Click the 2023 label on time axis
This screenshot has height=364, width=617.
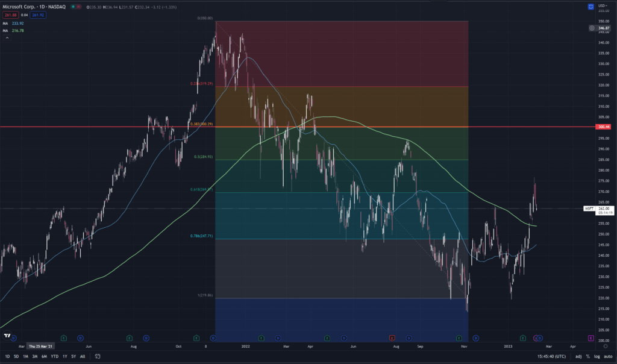point(508,347)
